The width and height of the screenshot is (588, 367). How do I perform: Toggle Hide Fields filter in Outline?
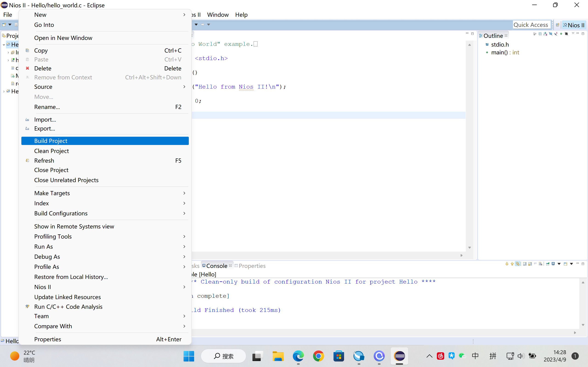point(551,34)
